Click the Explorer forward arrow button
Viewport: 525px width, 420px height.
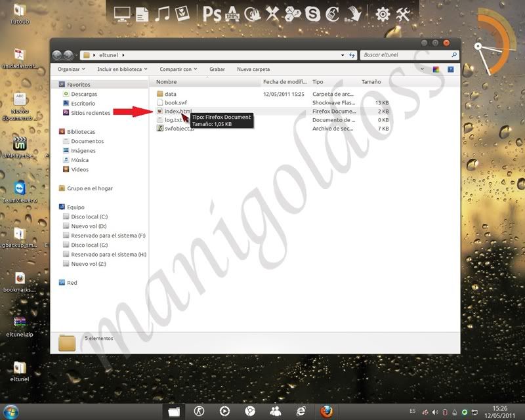point(68,54)
